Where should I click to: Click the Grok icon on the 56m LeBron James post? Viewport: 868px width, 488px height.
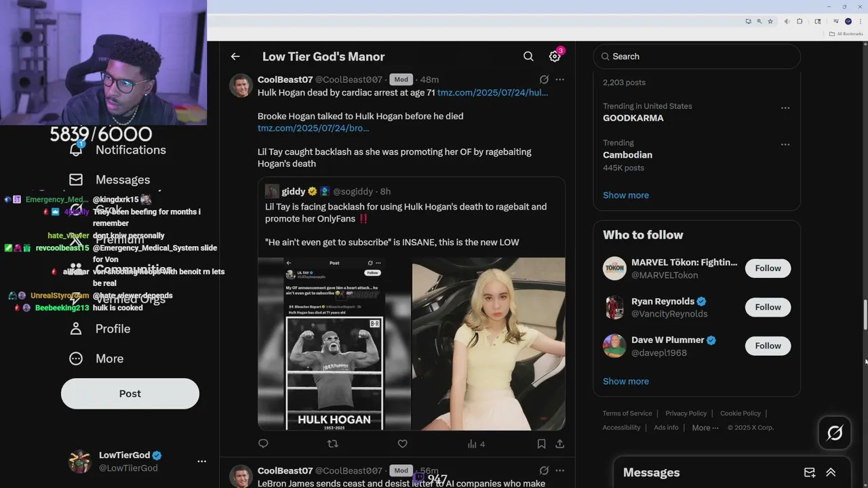tap(544, 470)
